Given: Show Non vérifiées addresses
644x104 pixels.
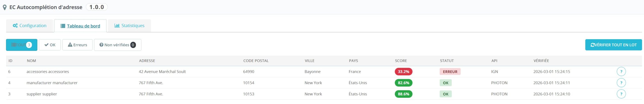Looking at the screenshot, I should tap(117, 45).
